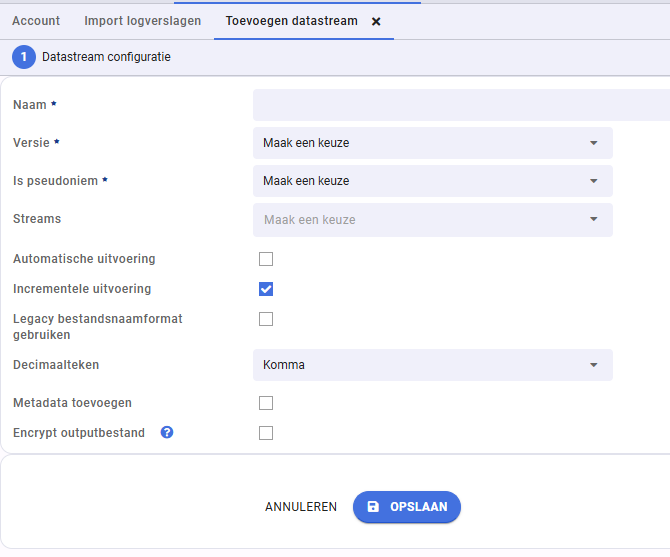This screenshot has height=557, width=670.
Task: Tick Legacy bestandsnaamformat gebruiken checkbox
Action: click(266, 319)
